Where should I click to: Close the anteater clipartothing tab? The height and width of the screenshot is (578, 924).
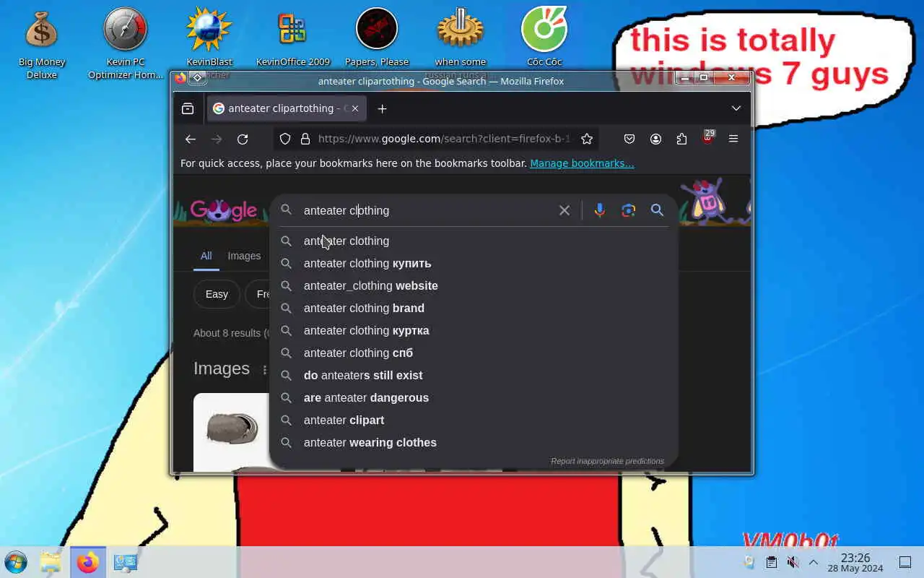[354, 108]
